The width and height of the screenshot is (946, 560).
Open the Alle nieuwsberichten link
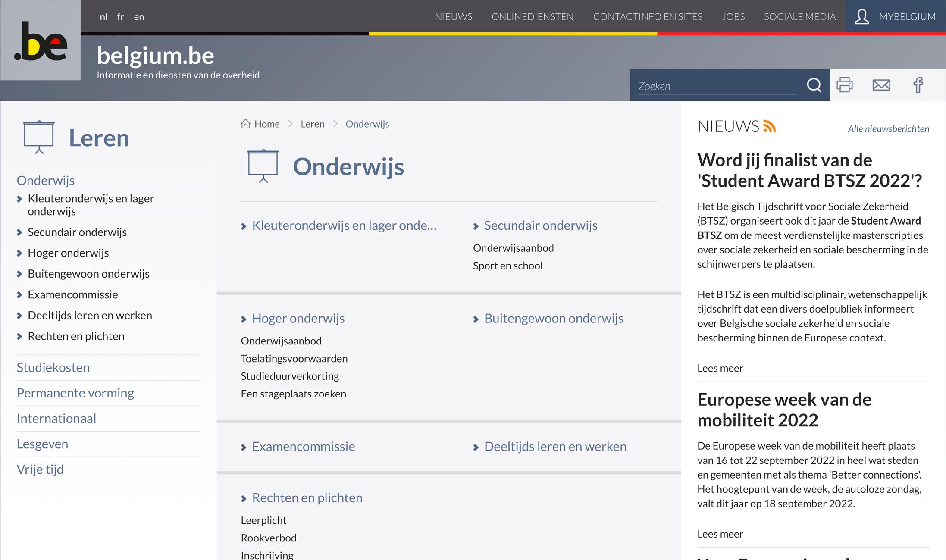[x=888, y=129]
